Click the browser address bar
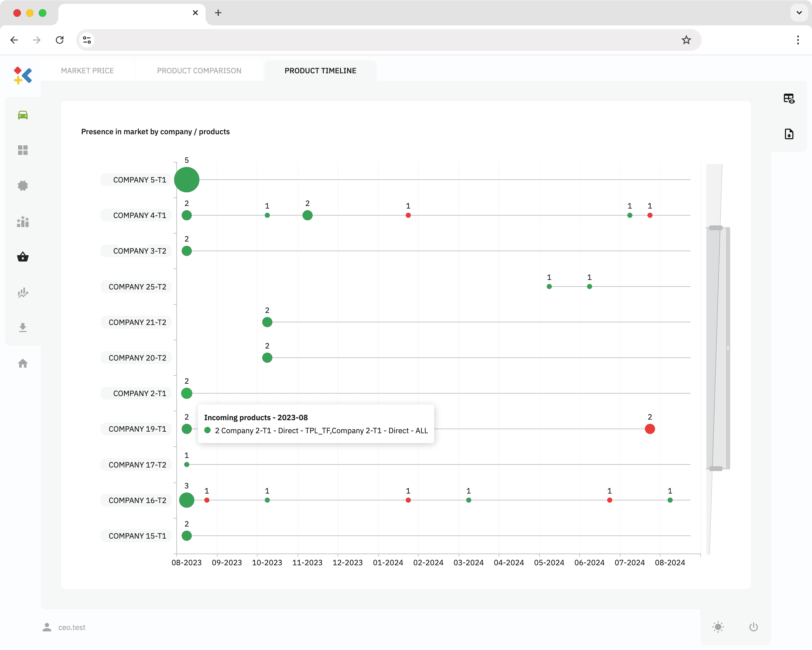Screen dimensions: 812x650 coord(388,40)
